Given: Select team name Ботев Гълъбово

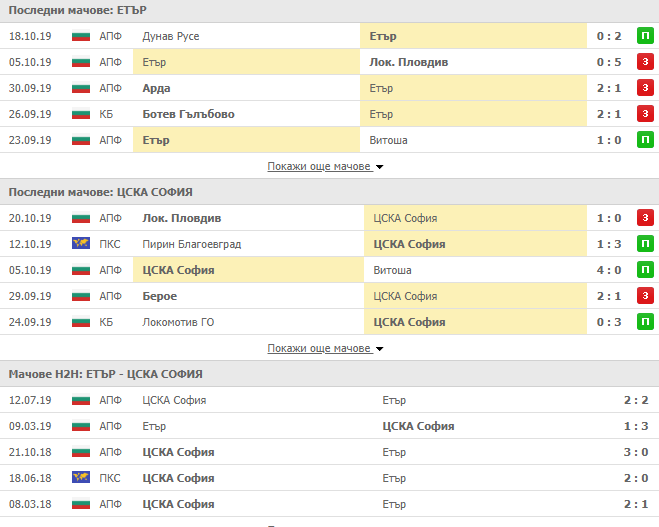Looking at the screenshot, I should (188, 114).
